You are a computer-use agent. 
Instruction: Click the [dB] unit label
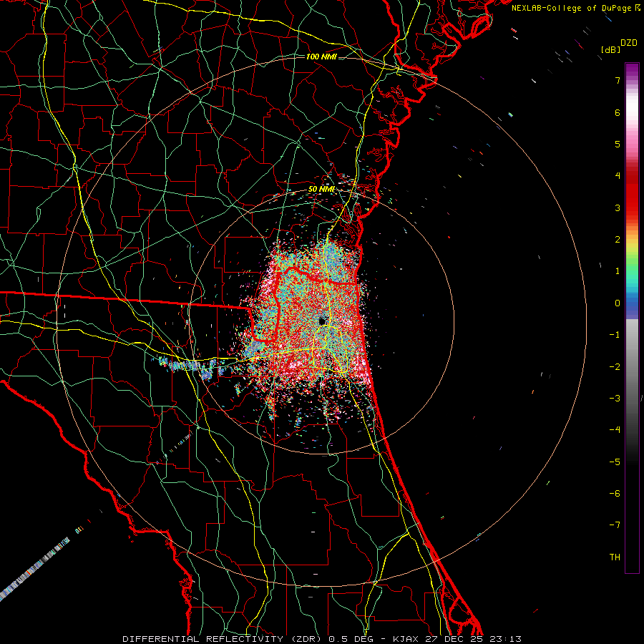click(x=610, y=49)
